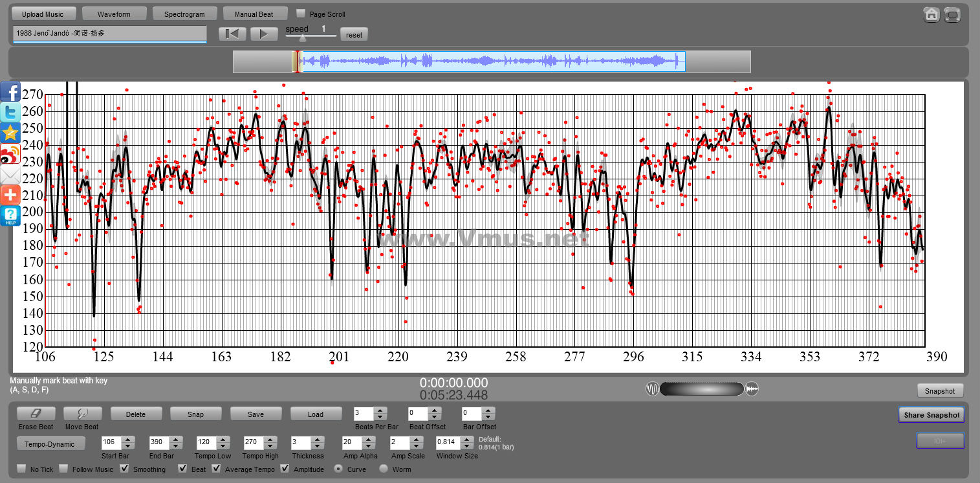Open the Help question mark icon
This screenshot has height=483, width=980.
pos(10,216)
